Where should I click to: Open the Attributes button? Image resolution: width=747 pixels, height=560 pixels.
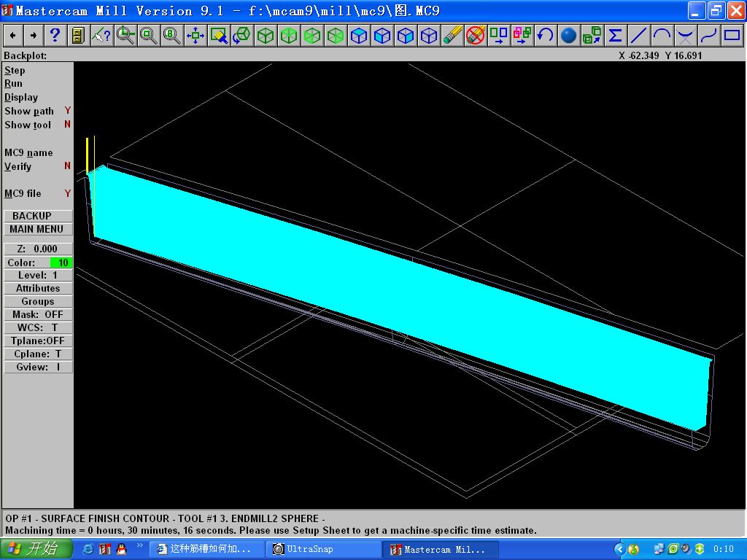[x=38, y=288]
